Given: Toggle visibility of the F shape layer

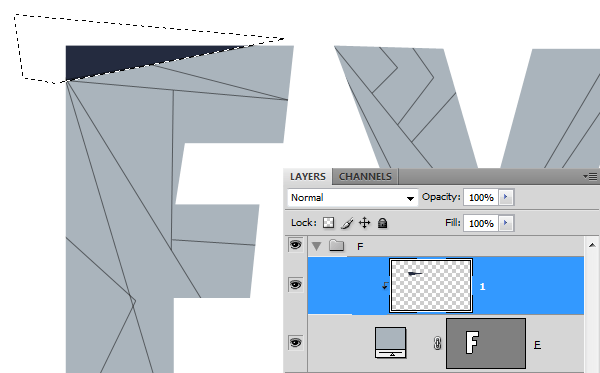Looking at the screenshot, I should tap(295, 342).
